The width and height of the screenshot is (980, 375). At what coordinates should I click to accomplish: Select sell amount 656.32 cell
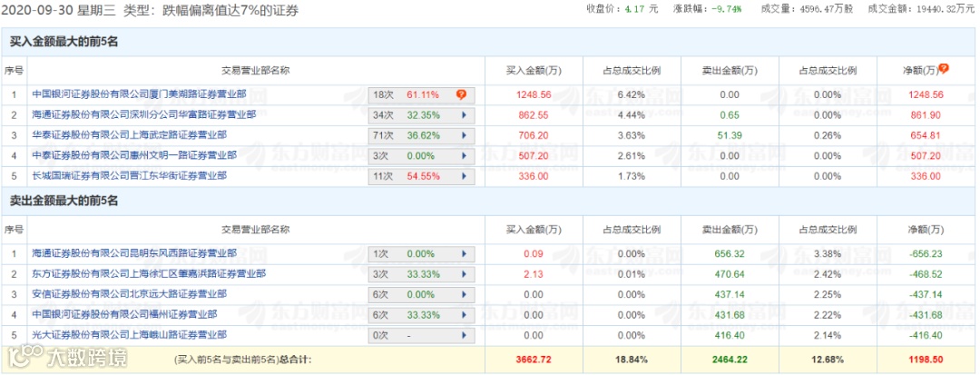click(730, 254)
